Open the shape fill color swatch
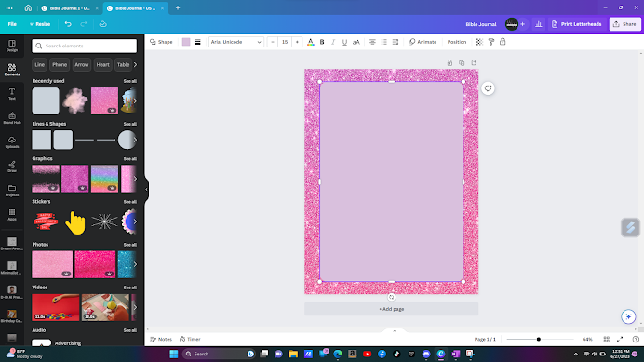The image size is (644, 362). tap(186, 42)
